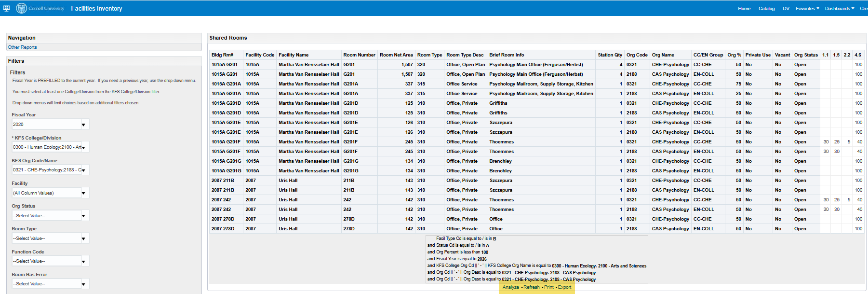Viewport: 868px width, 294px height.
Task: Click the monitor icon in top-left corner
Action: point(6,8)
